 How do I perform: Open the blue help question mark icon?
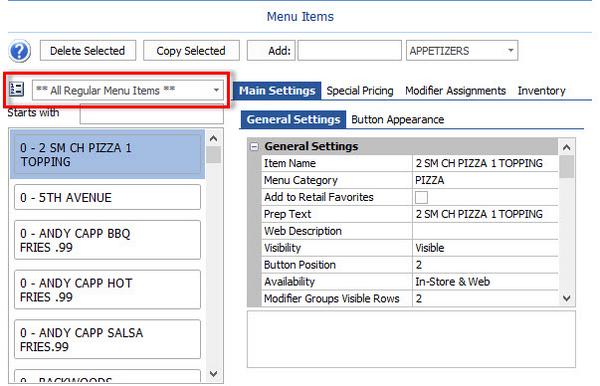pyautogui.click(x=20, y=51)
